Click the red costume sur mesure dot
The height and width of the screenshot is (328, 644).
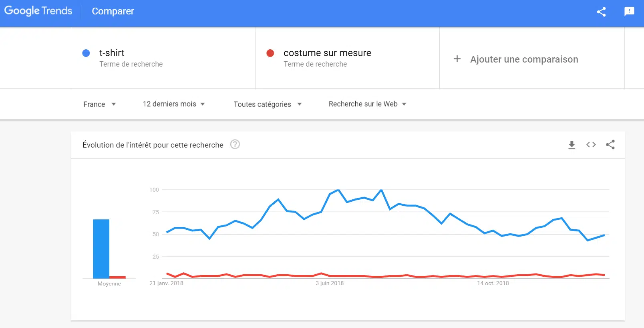[270, 53]
